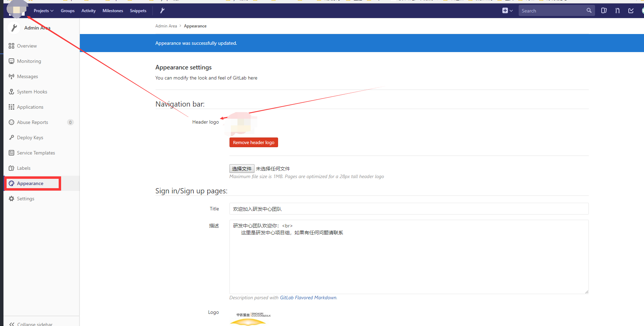
Task: Click the Remove header logo button
Action: click(x=253, y=142)
